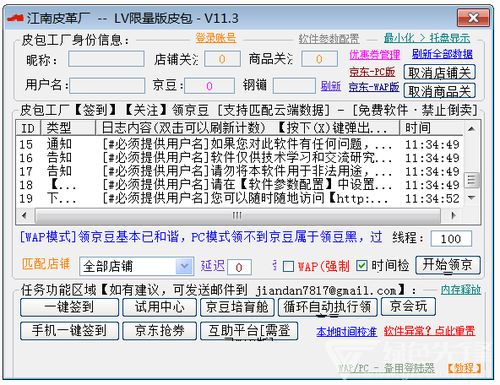Viewport: 500px width, 385px height.
Task: Select log row 19 with http link
Action: (239, 198)
